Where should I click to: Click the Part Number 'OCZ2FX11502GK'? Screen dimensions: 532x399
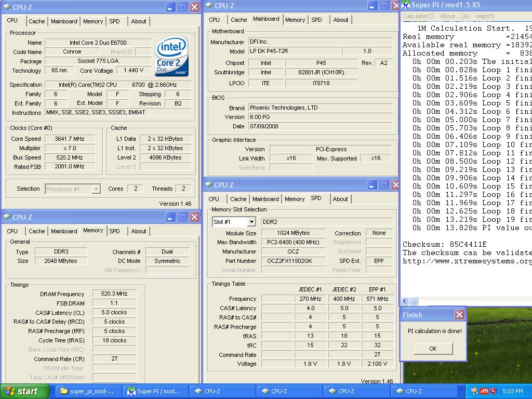[294, 261]
